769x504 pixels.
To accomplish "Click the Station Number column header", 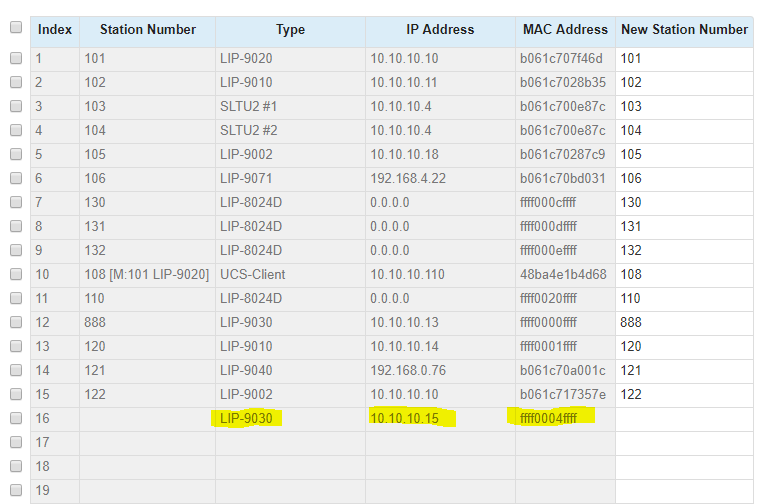I will click(148, 30).
